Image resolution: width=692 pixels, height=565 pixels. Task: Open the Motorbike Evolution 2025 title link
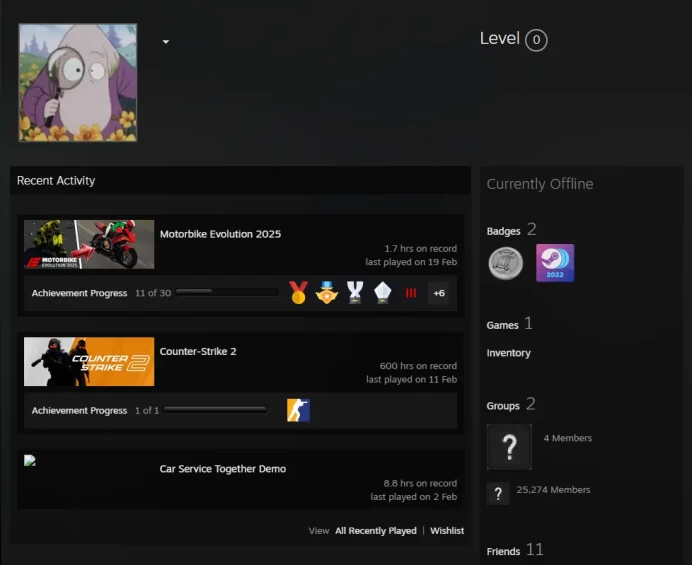(x=220, y=234)
